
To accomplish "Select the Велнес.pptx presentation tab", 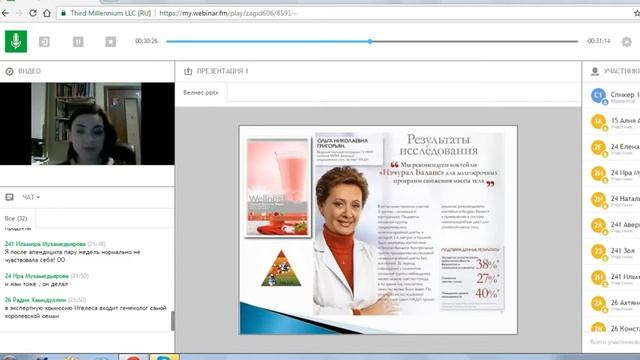I will [x=201, y=93].
